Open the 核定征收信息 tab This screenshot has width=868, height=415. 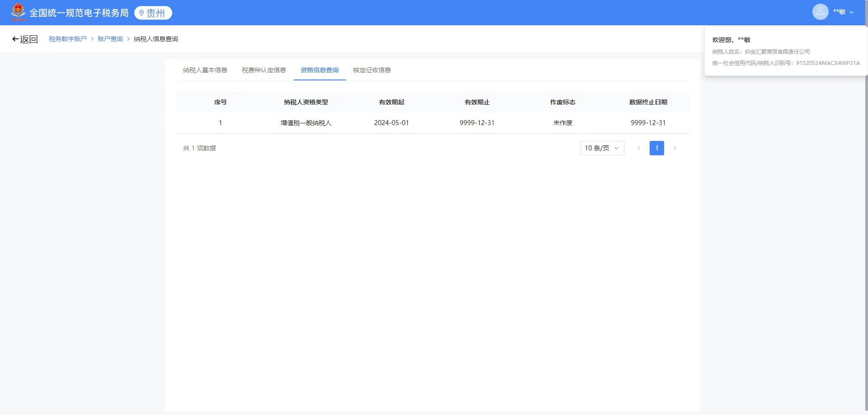[372, 70]
